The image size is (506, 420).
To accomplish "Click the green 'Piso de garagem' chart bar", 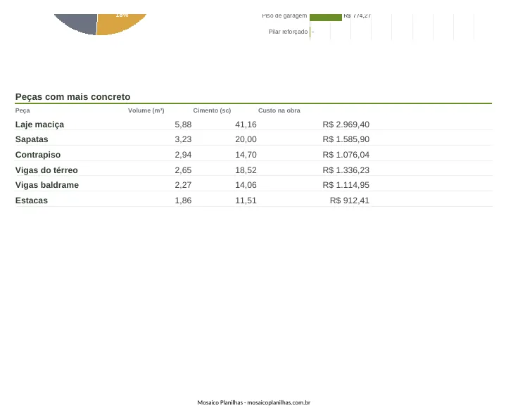I will coord(326,18).
